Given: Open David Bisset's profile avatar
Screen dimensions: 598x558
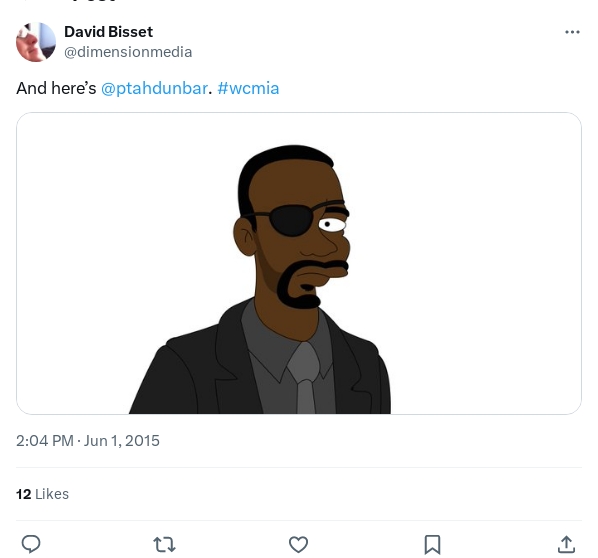Looking at the screenshot, I should [36, 42].
